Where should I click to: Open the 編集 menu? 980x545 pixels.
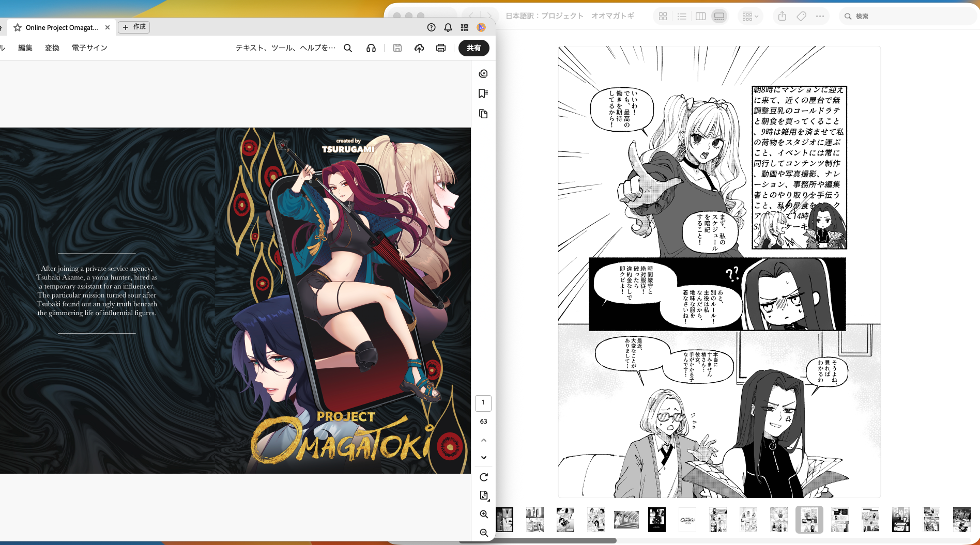[x=25, y=48]
